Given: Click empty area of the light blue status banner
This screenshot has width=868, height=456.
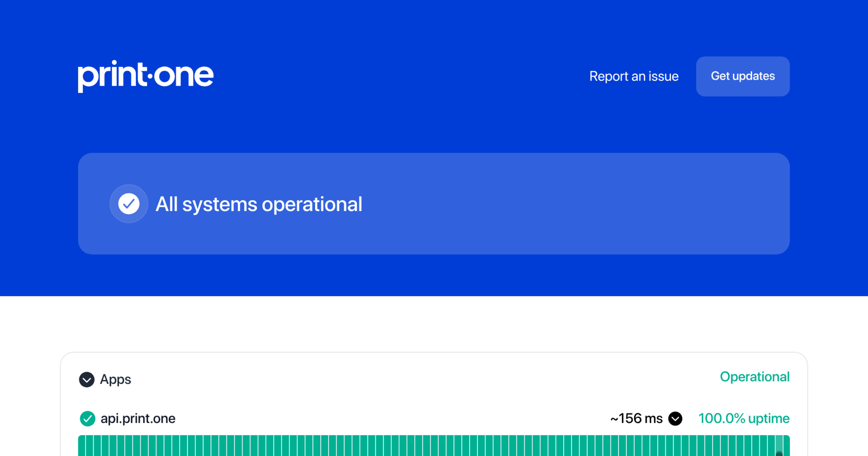Looking at the screenshot, I should pos(579,204).
